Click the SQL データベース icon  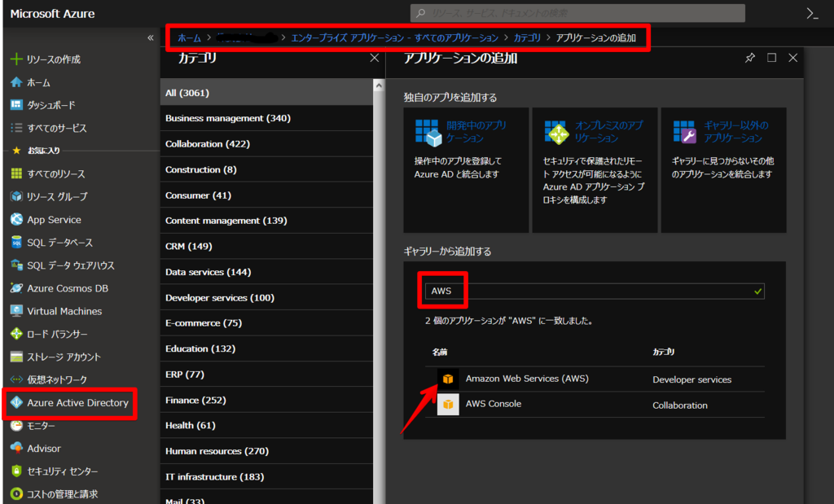(x=16, y=242)
